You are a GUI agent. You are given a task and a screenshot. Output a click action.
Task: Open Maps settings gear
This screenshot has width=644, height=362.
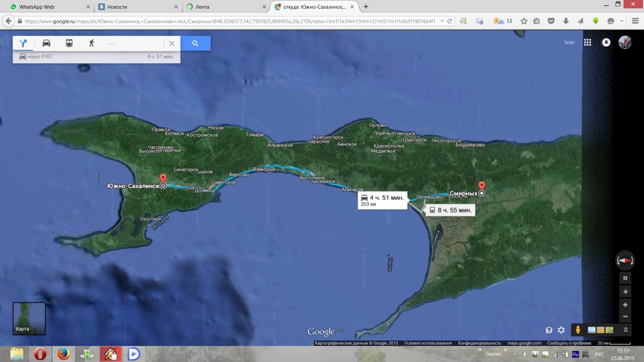[x=561, y=330]
